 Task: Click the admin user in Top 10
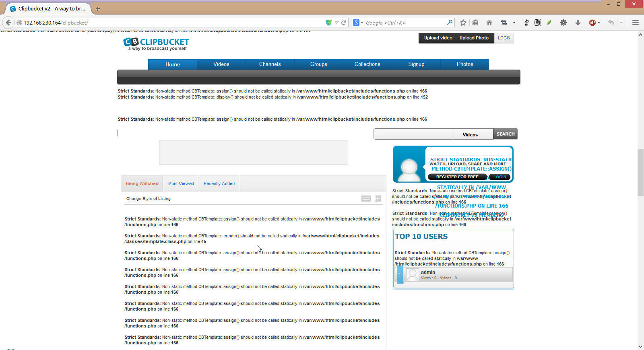(x=428, y=273)
